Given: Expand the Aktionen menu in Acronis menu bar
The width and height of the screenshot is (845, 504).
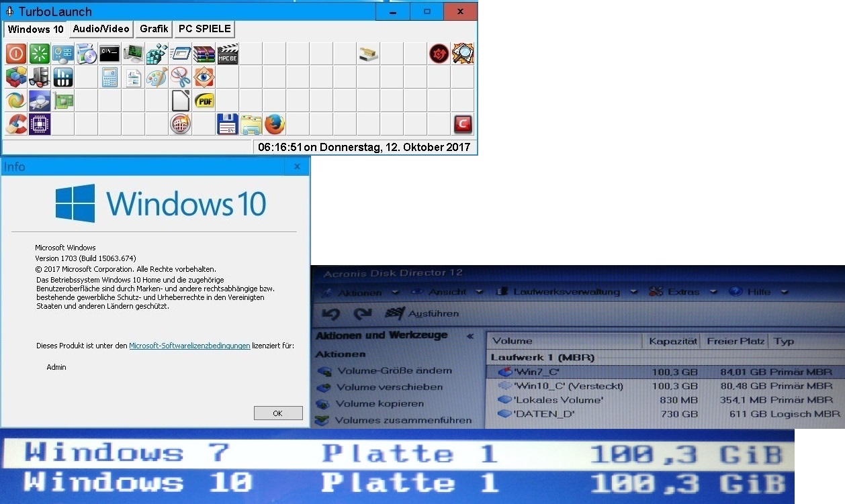Looking at the screenshot, I should tap(360, 293).
